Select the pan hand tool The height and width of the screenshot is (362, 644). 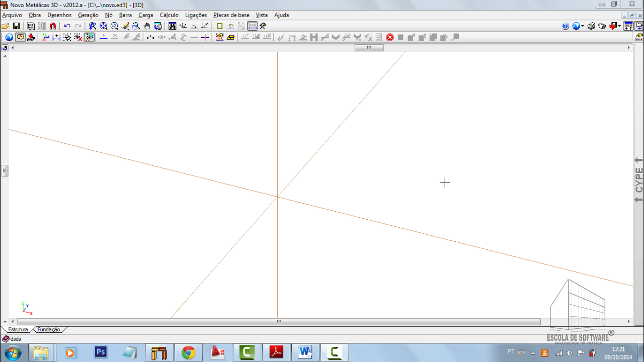point(147,26)
